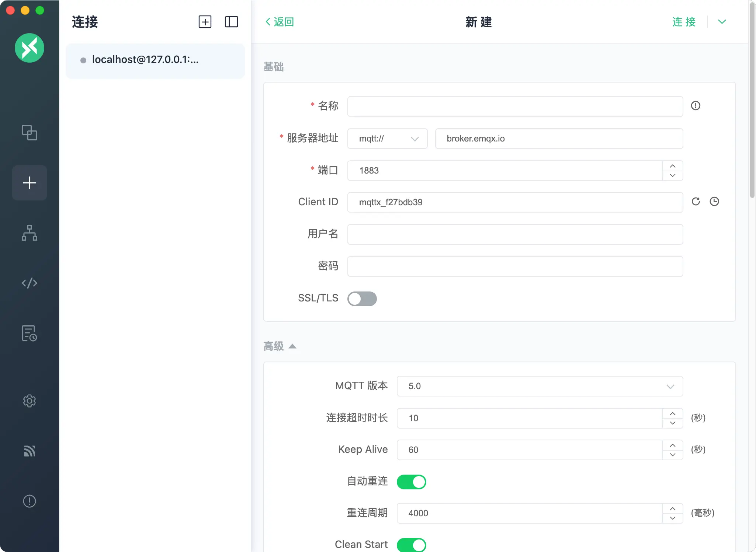Enable SSL/TLS for the connection
Viewport: 756px width, 552px height.
click(x=362, y=298)
